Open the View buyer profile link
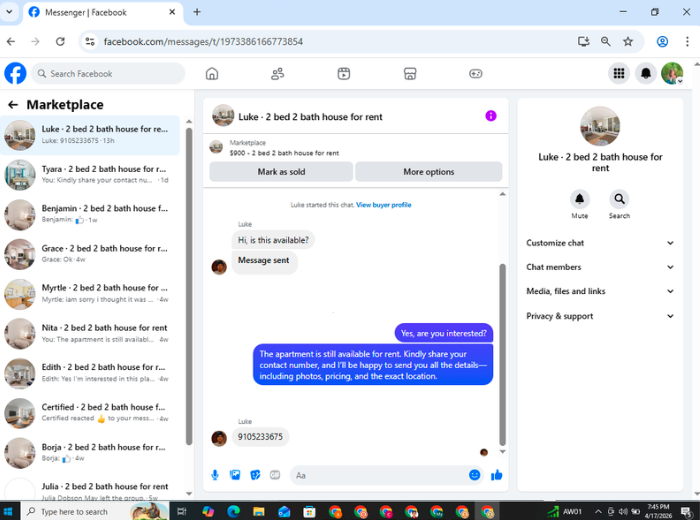 point(383,205)
